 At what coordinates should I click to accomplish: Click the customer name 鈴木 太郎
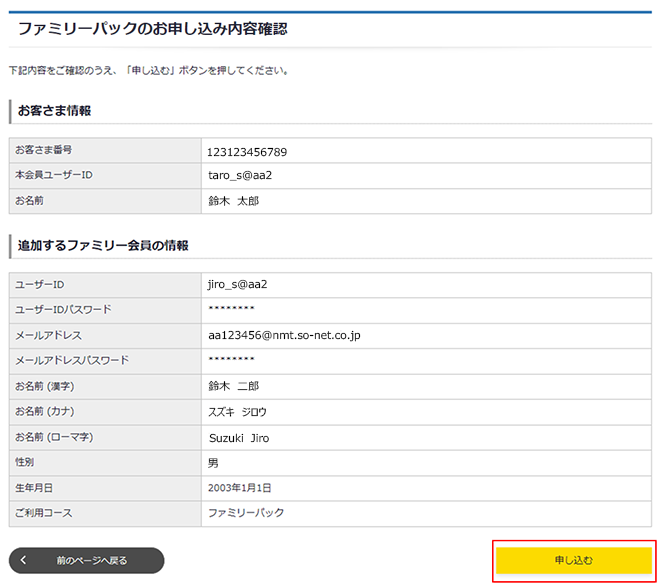point(233,201)
